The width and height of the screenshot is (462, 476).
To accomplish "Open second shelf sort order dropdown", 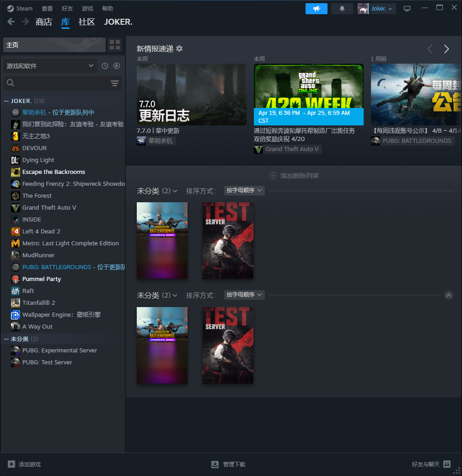I will [x=244, y=295].
